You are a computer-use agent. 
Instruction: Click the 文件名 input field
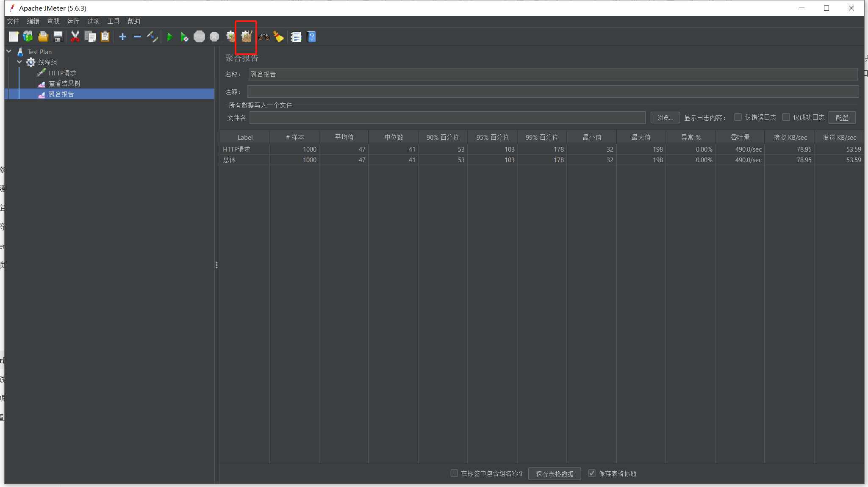pos(448,118)
